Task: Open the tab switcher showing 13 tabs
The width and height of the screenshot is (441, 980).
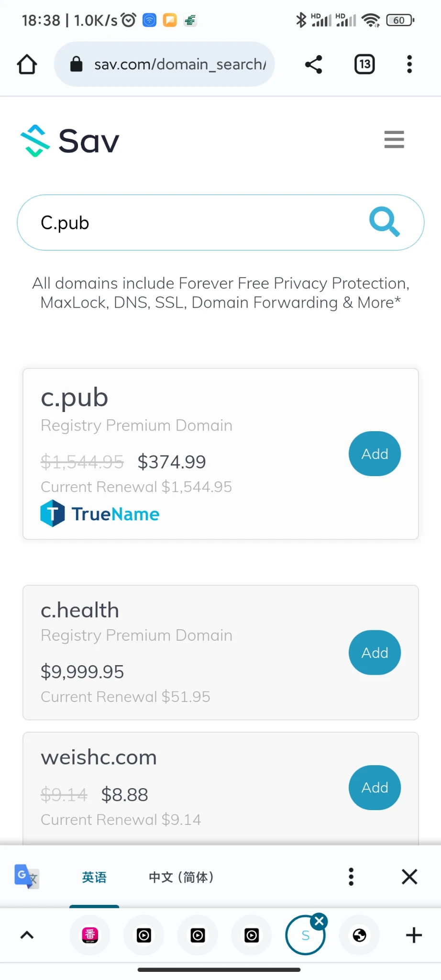Action: click(x=364, y=64)
